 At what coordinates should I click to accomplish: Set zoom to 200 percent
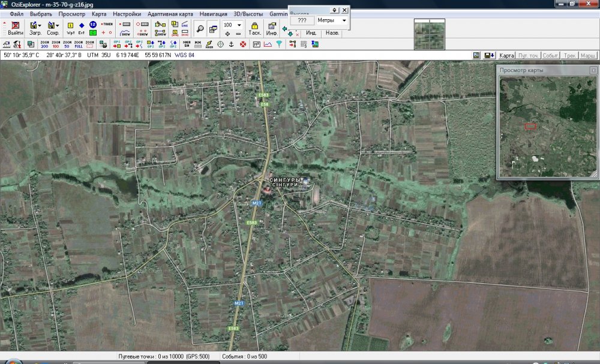(x=44, y=44)
